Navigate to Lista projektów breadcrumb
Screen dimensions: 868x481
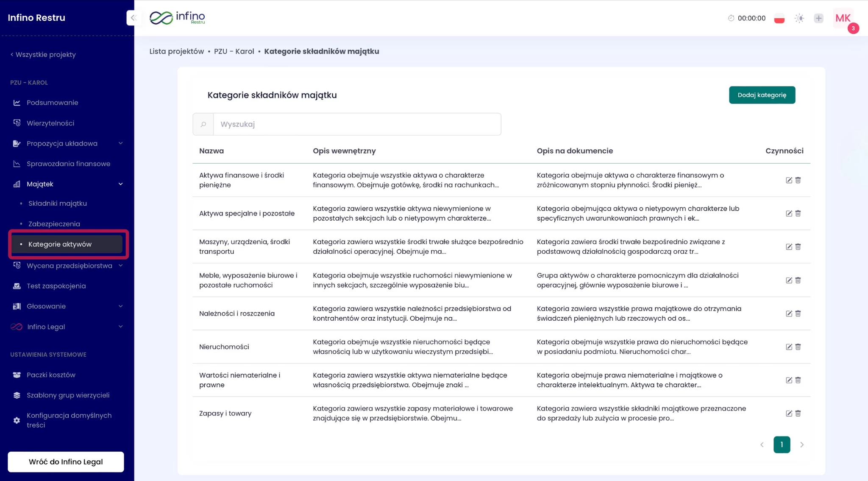point(176,51)
